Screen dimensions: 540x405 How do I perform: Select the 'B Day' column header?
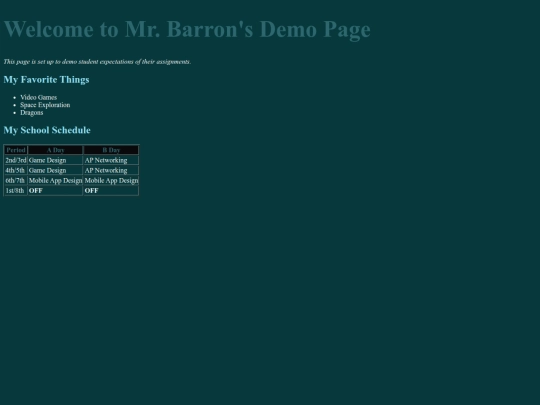click(111, 150)
